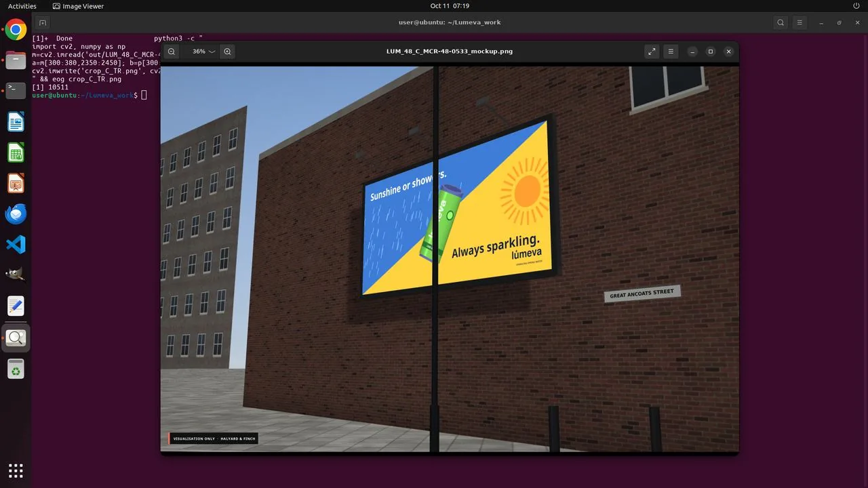Minimize the terminal window
Viewport: 868px width, 488px height.
[x=821, y=22]
